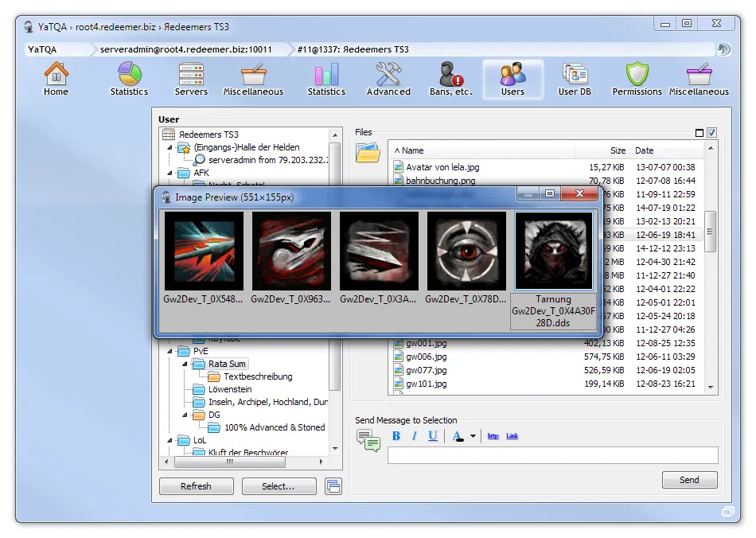Click the serveradmin@root4.redeemer.biz breadcrumb segment

click(186, 49)
